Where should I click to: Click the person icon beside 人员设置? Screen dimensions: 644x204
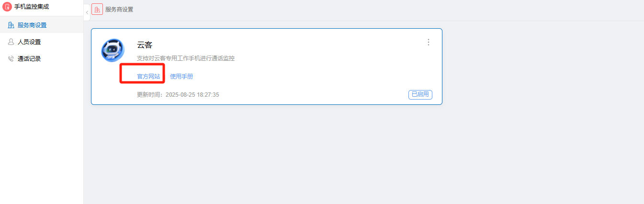[11, 42]
